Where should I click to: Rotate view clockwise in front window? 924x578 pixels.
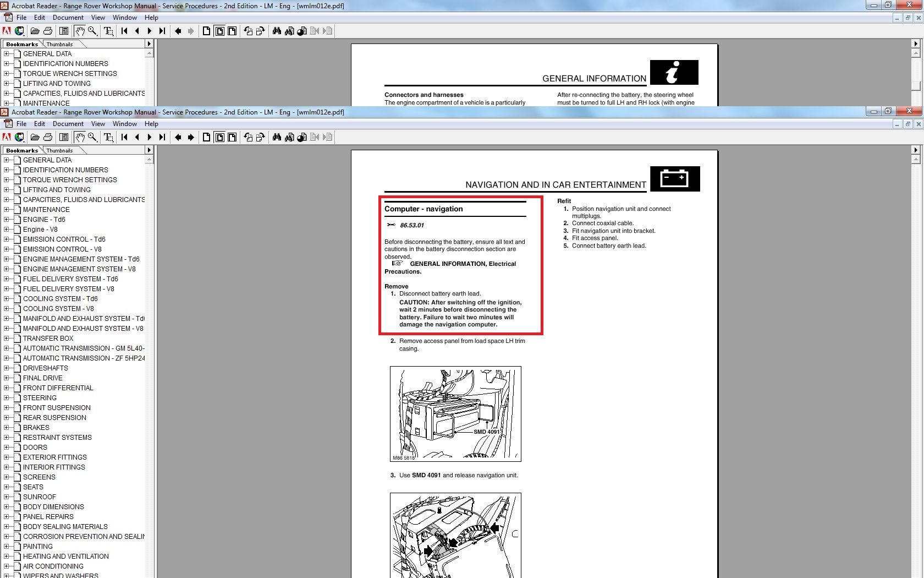pyautogui.click(x=261, y=137)
